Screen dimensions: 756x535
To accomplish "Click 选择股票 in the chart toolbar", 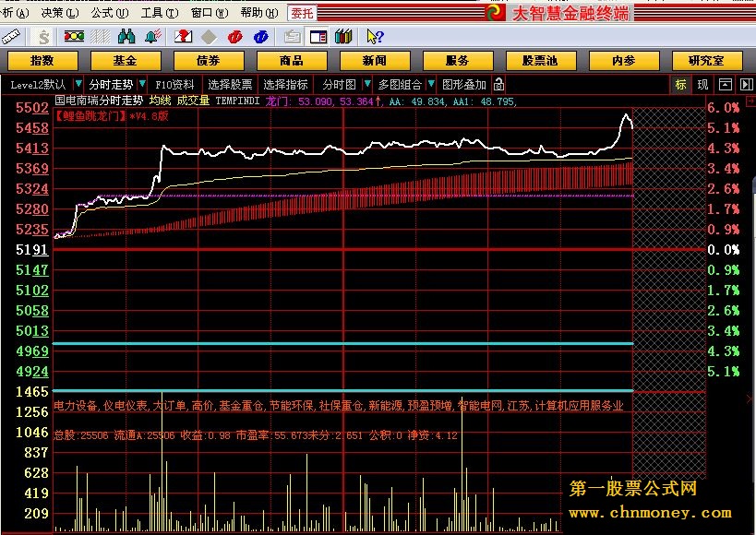I will click(x=230, y=85).
